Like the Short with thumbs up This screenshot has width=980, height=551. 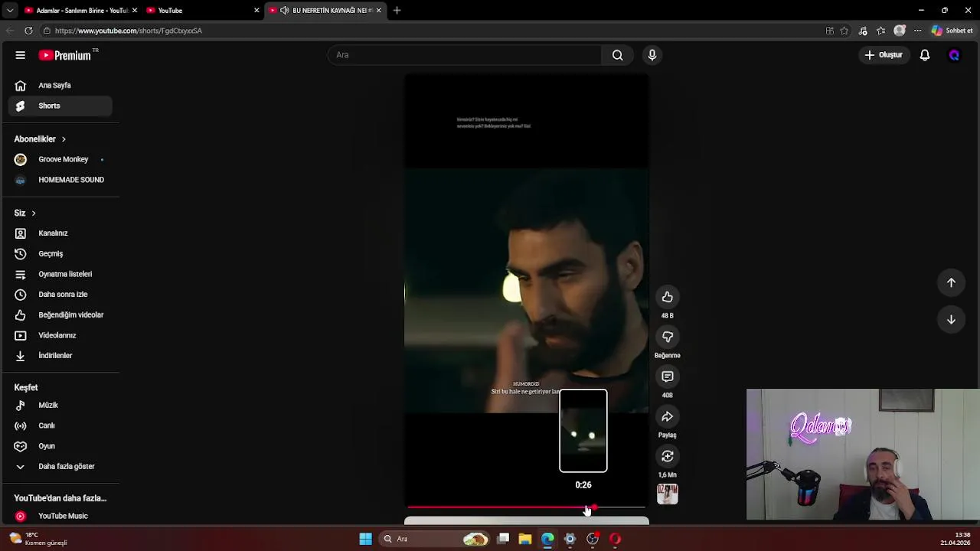668,297
